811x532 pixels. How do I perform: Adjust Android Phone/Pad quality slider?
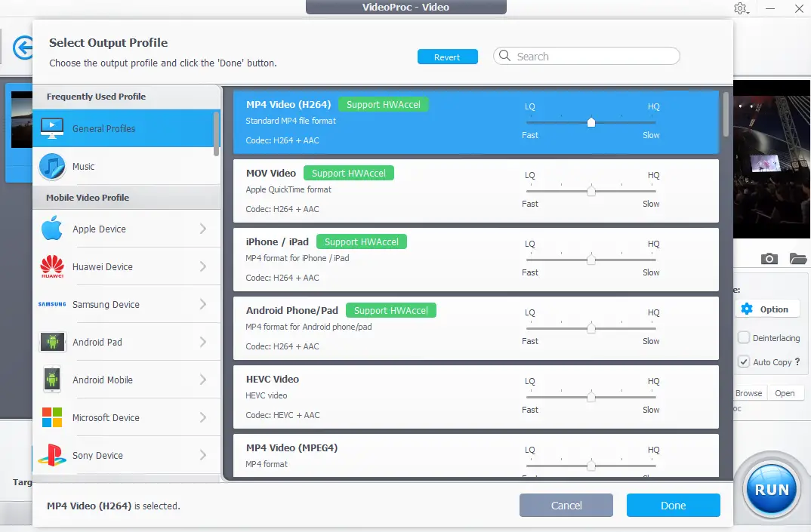coord(591,329)
